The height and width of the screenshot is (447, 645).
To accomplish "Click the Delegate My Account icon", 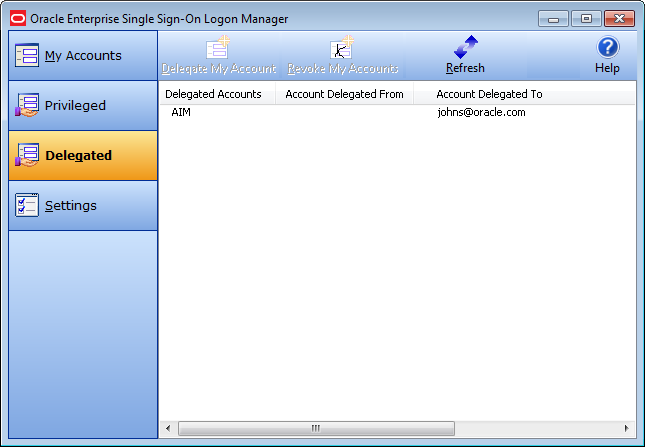I will [x=218, y=47].
